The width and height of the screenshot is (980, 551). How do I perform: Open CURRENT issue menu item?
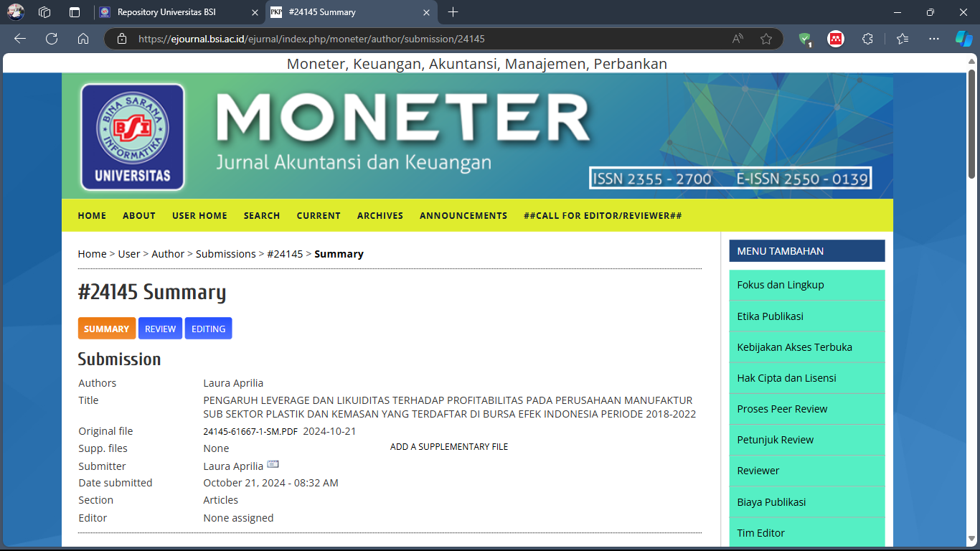pos(319,215)
